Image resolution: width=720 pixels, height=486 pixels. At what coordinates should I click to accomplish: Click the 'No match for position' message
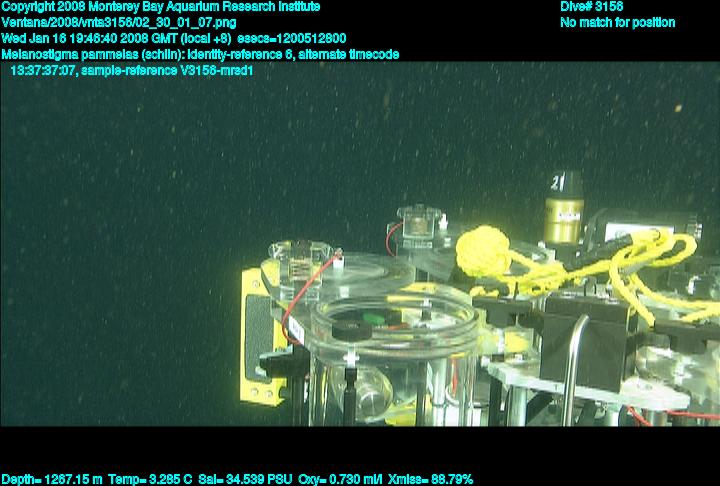point(618,23)
